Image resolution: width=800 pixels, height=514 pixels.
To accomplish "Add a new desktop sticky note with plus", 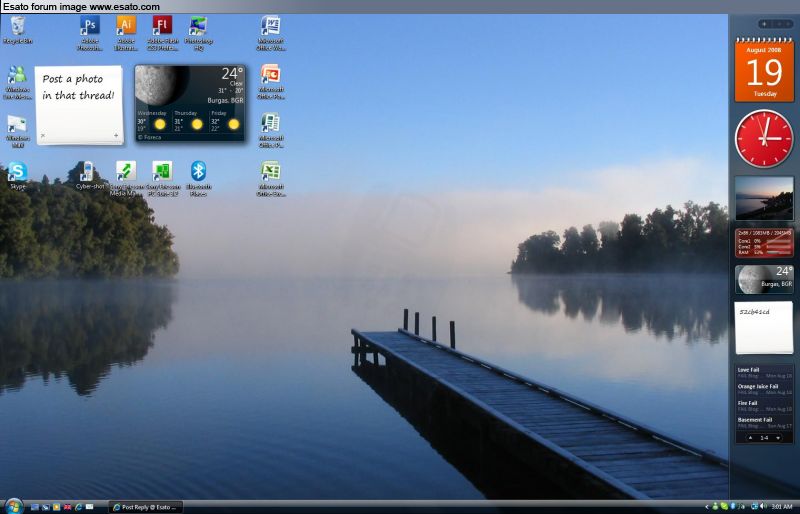I will click(x=116, y=135).
